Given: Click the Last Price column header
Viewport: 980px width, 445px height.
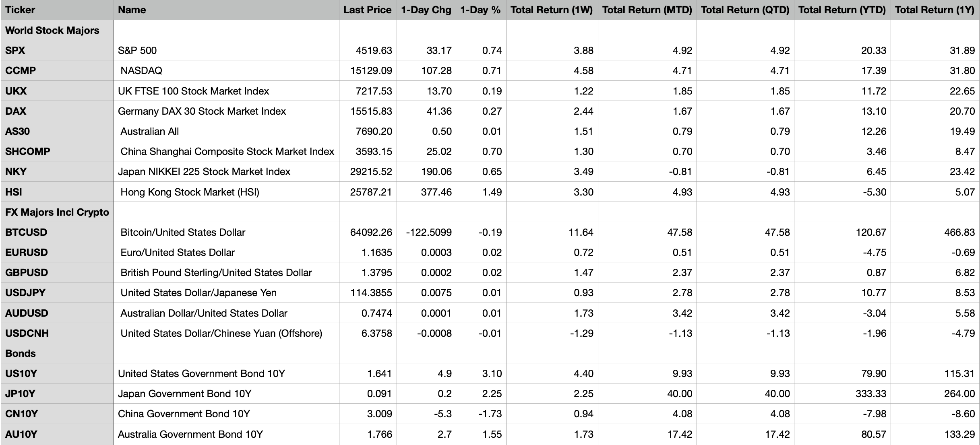Looking at the screenshot, I should 368,10.
